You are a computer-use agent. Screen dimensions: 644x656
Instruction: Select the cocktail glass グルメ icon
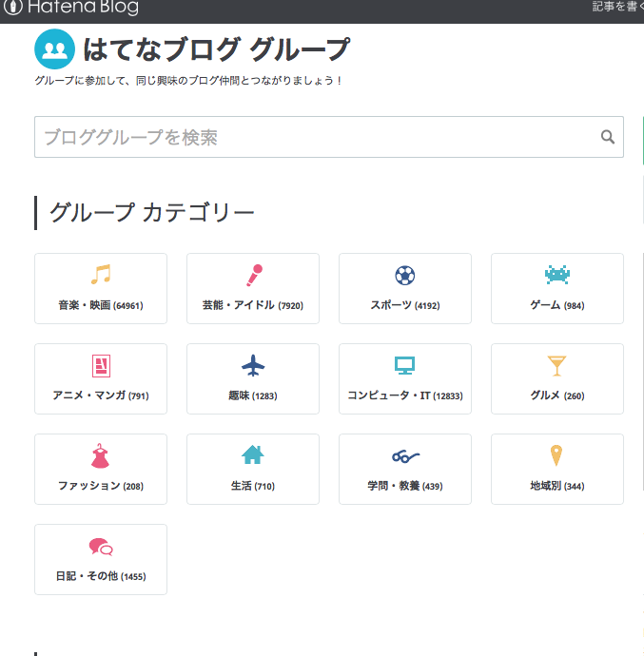pos(556,366)
